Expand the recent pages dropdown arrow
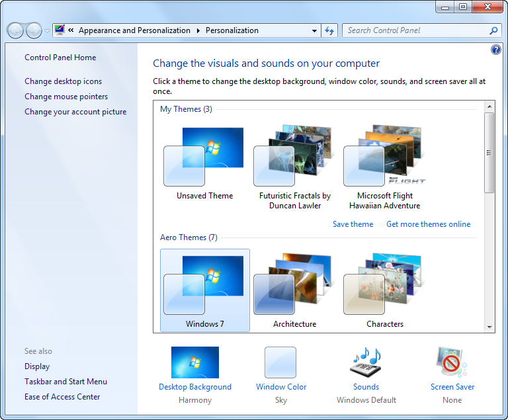This screenshot has width=508, height=420. 47,31
